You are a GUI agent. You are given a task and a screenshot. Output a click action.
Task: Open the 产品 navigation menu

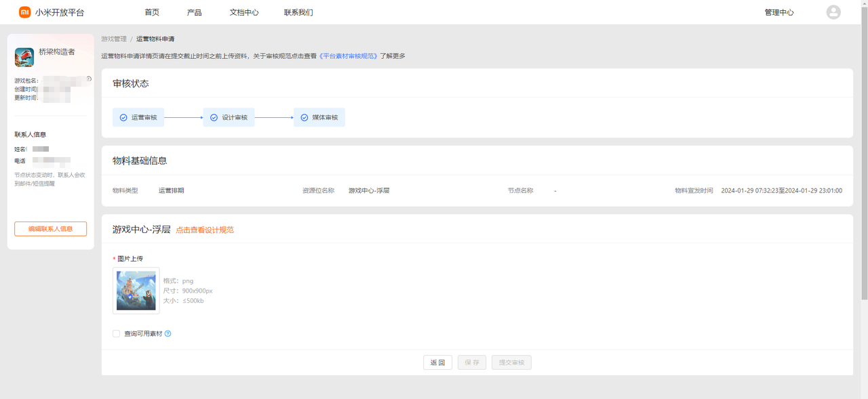click(194, 12)
